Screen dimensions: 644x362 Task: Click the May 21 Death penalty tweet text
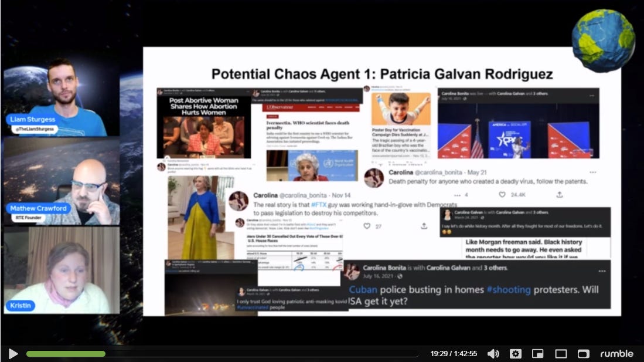tap(488, 181)
